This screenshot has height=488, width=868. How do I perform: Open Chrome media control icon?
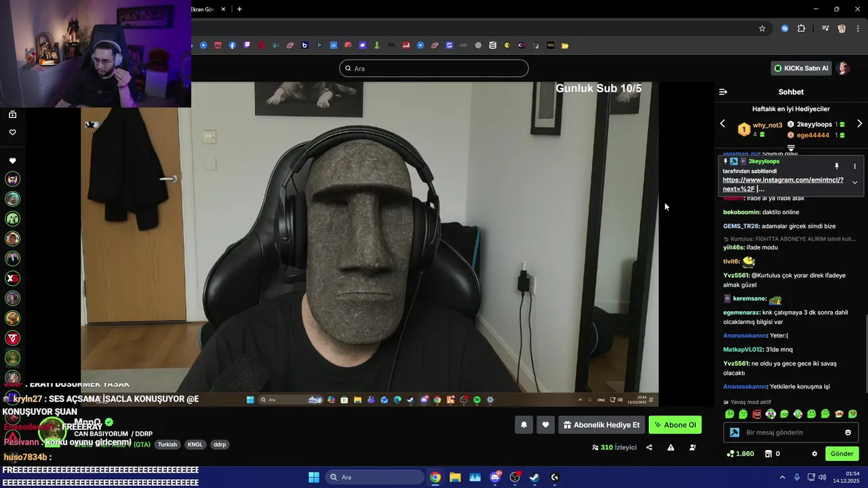pos(825,28)
